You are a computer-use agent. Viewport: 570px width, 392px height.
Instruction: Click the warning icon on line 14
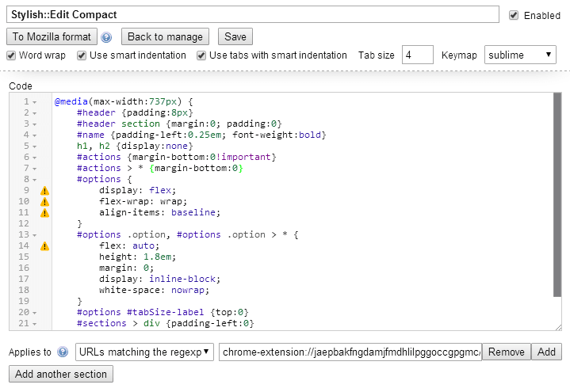click(x=44, y=246)
